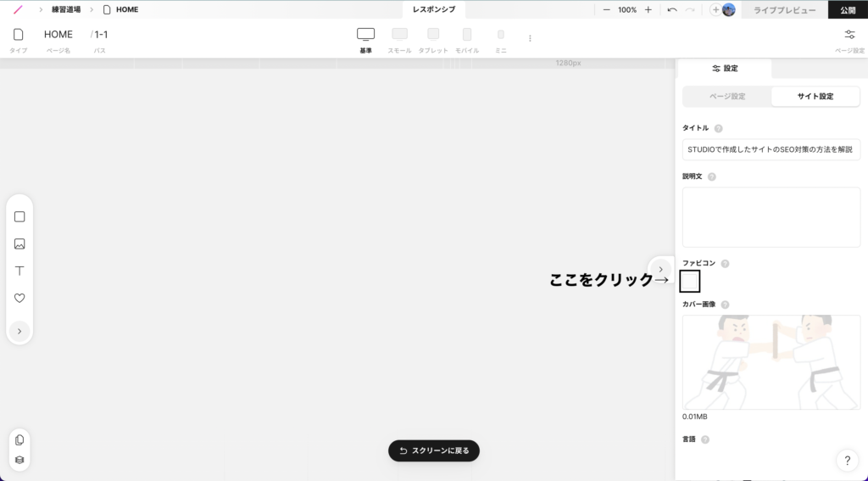Open the breakpoint more-options dots
868x481 pixels.
point(530,38)
